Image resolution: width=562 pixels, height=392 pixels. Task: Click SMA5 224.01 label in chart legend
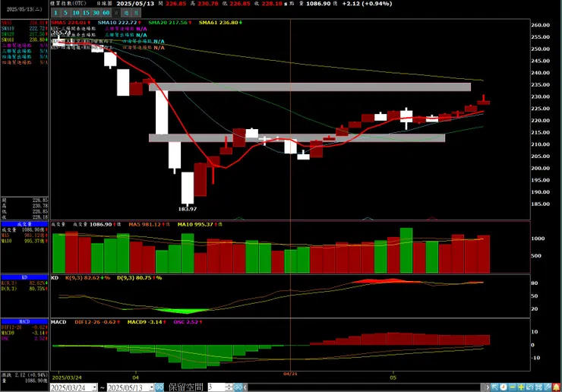point(71,23)
